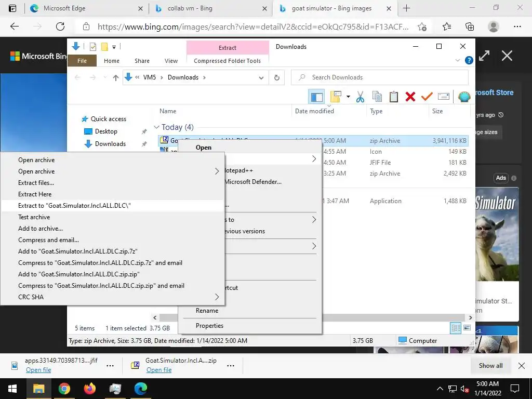Click Edge browser refresh button
Image resolution: width=532 pixels, height=399 pixels.
point(60,26)
